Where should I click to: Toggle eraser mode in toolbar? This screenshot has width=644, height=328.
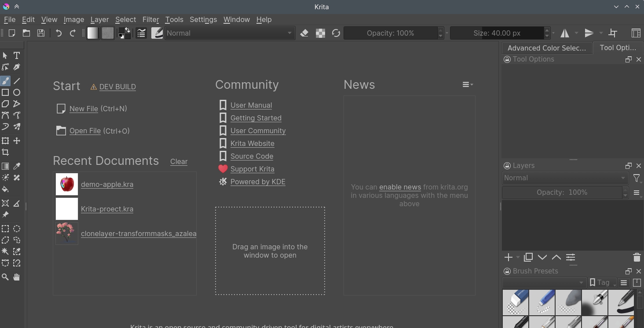(x=304, y=33)
